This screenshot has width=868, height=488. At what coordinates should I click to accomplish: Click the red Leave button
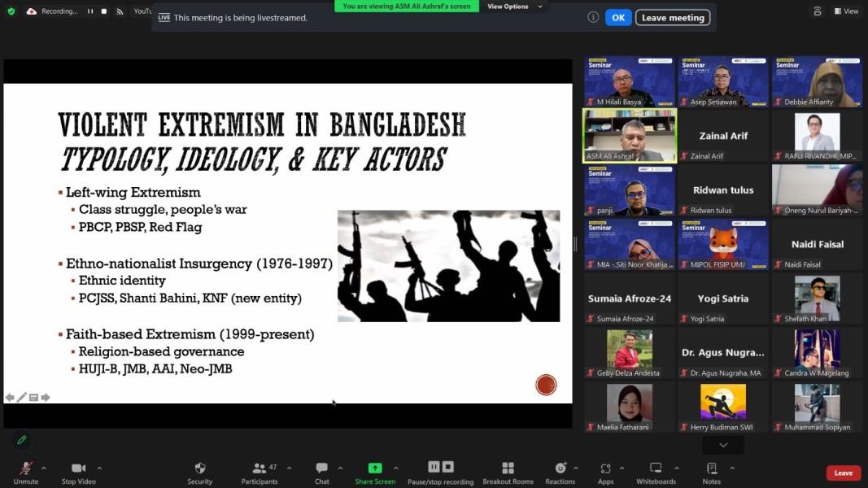point(843,473)
